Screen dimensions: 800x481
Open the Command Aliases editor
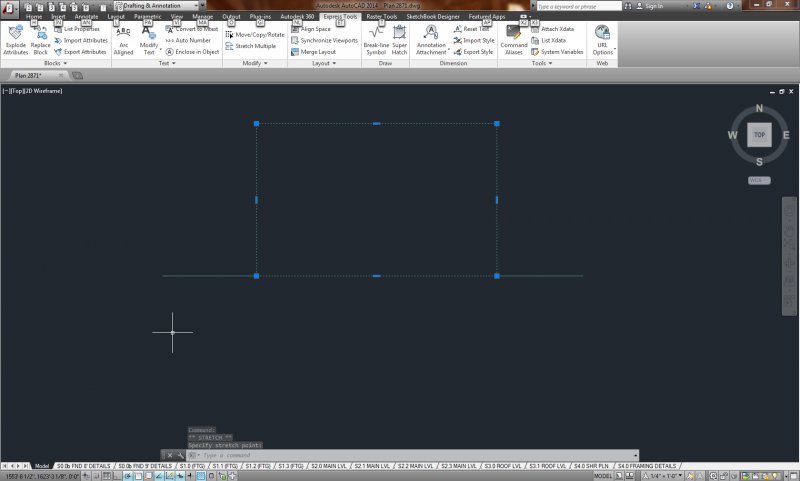pos(514,40)
